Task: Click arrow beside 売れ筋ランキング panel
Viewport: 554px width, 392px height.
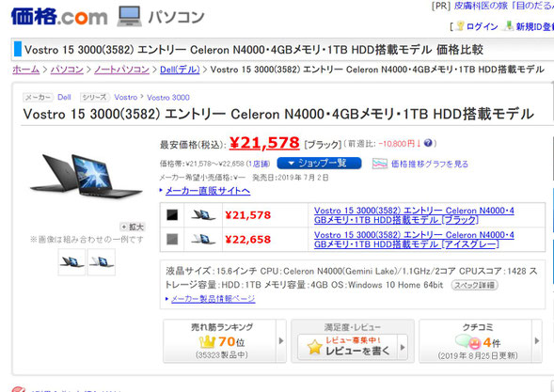Action: [281, 341]
